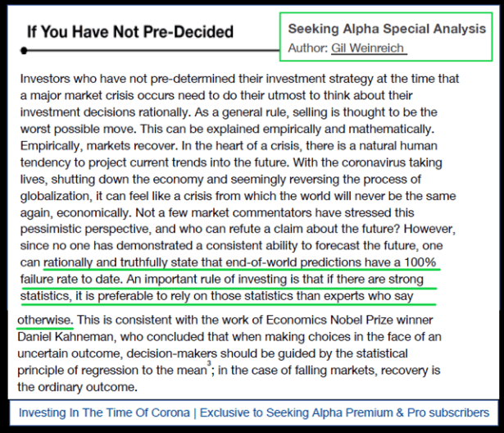Click the underlined word "otherwise."

tap(45, 319)
